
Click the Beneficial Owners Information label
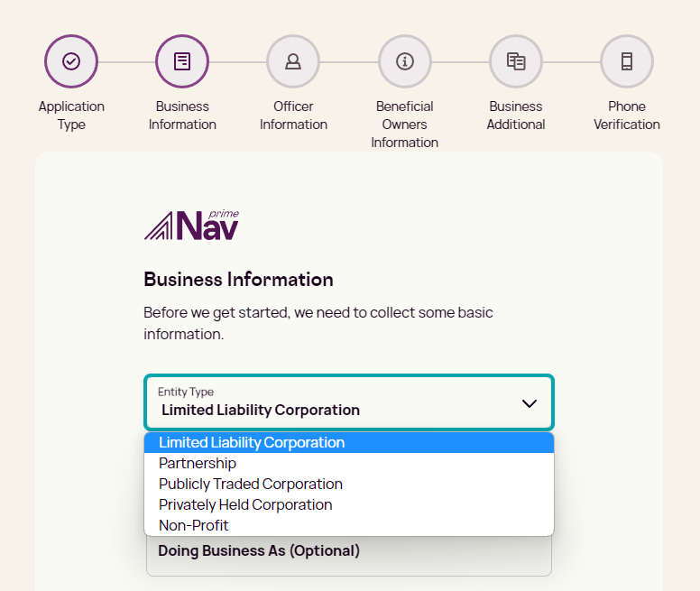(404, 125)
